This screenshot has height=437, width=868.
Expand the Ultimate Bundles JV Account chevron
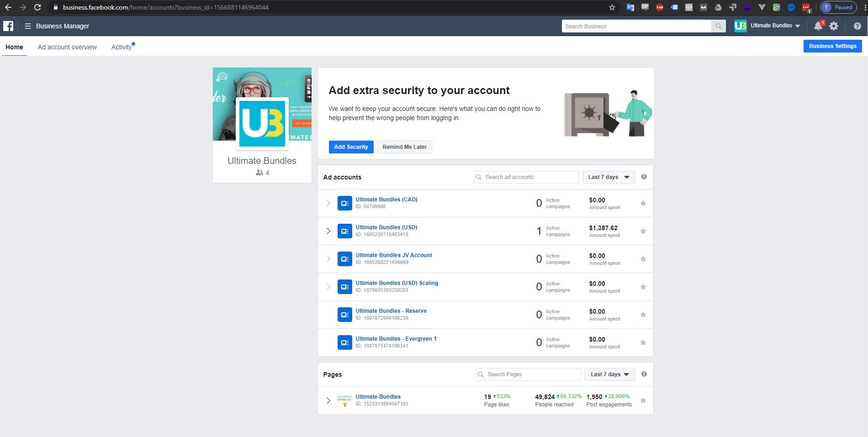point(328,259)
